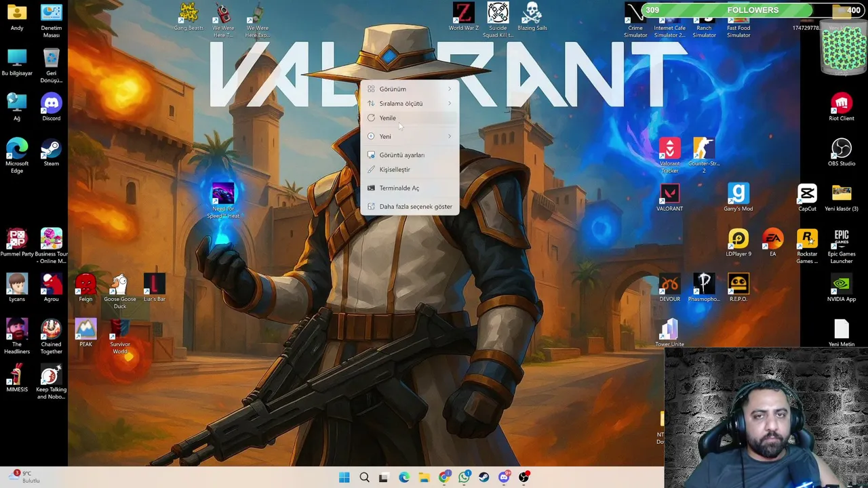Click Daha fazla seçenek göster
This screenshot has height=488, width=868.
click(410, 207)
